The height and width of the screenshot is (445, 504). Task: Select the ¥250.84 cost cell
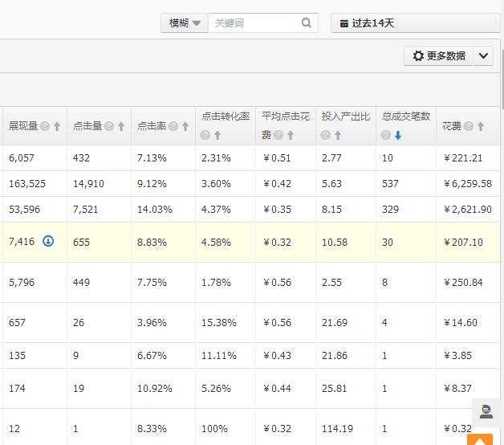468,283
